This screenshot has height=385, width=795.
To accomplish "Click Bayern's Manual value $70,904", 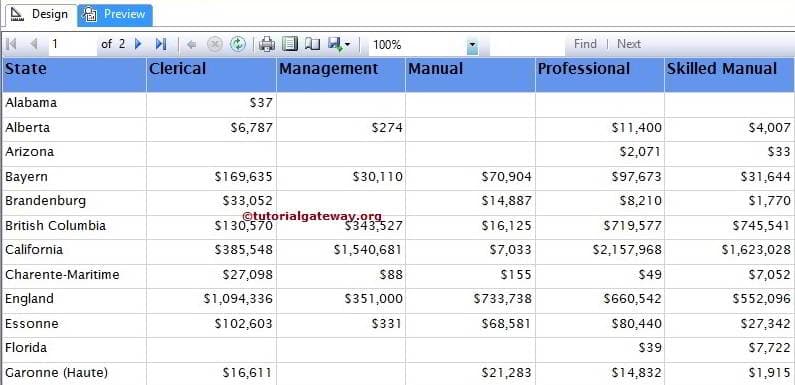I will [x=507, y=177].
